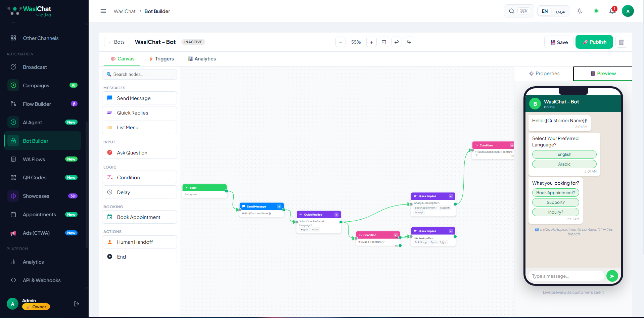This screenshot has width=644, height=318.
Task: Switch language to EN
Action: coord(545,11)
